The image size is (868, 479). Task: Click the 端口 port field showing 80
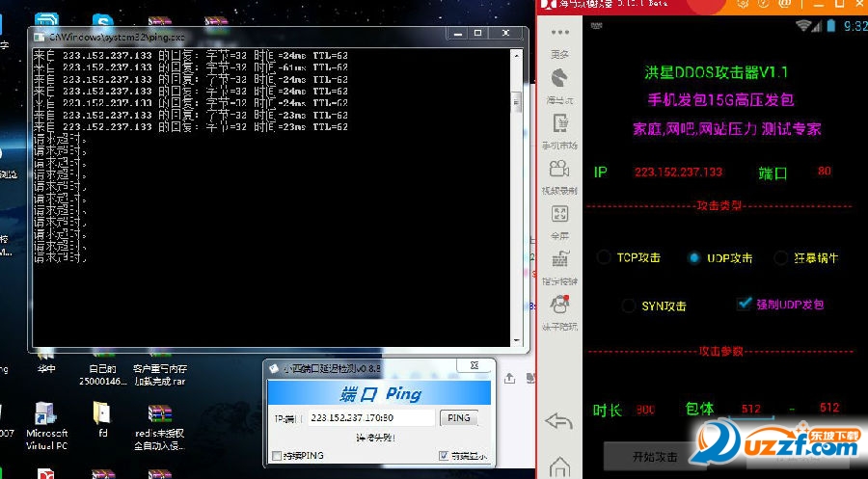pyautogui.click(x=825, y=171)
